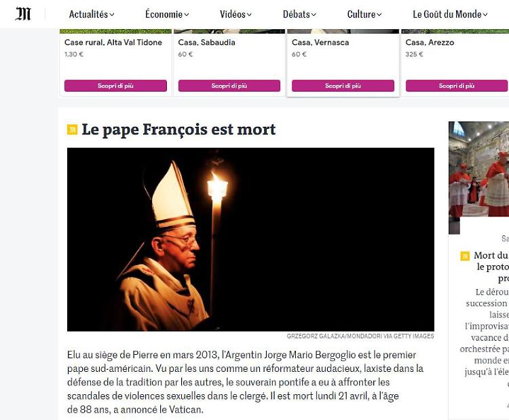Screen dimensions: 509x420
Task: Open the cardinals conclave thumbnail
Action: pos(479,178)
